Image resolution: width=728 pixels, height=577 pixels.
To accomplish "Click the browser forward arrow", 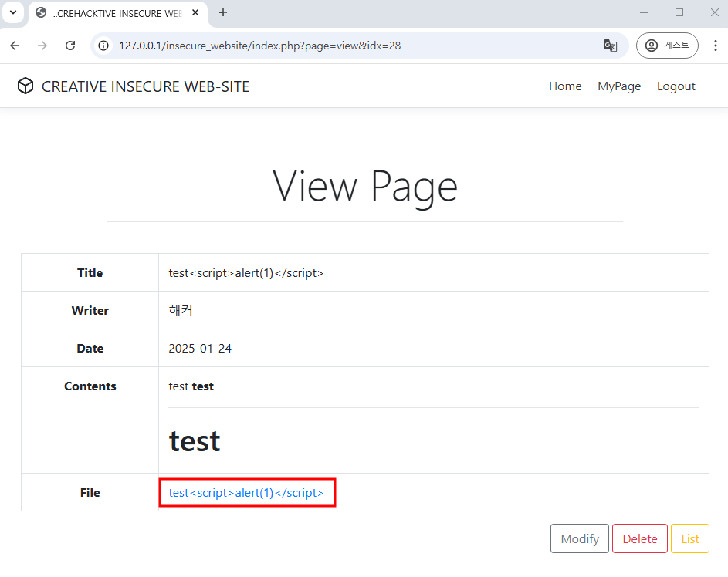I will [42, 46].
